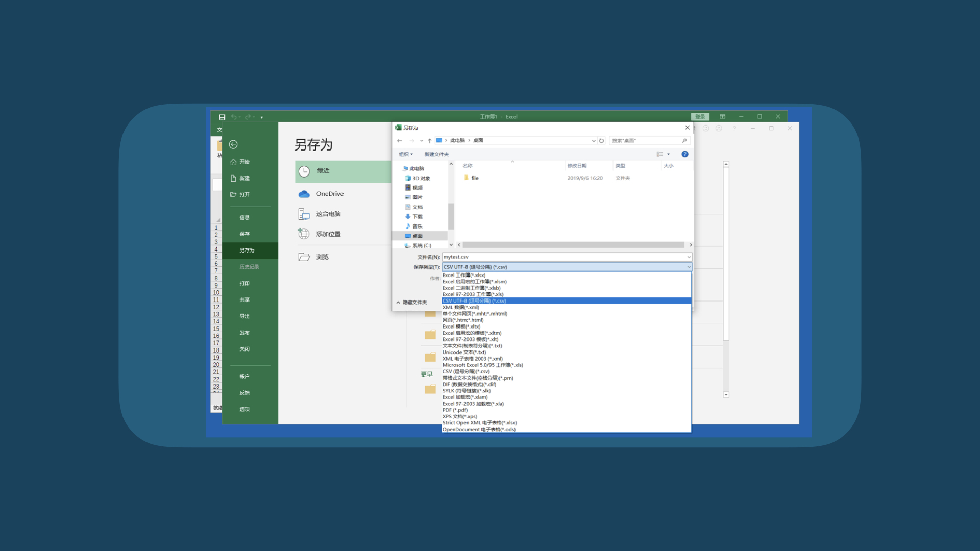Image resolution: width=980 pixels, height=551 pixels.
Task: Sort by the 类型 column header
Action: (x=620, y=166)
